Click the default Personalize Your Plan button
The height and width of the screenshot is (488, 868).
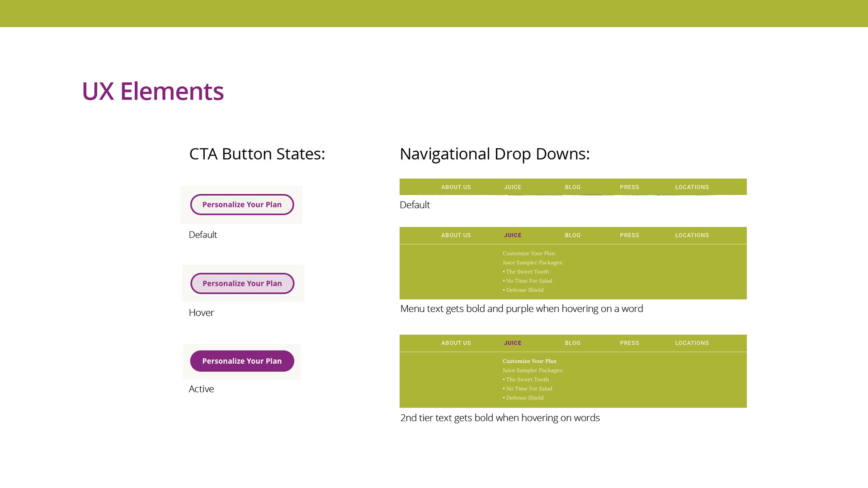coord(242,205)
